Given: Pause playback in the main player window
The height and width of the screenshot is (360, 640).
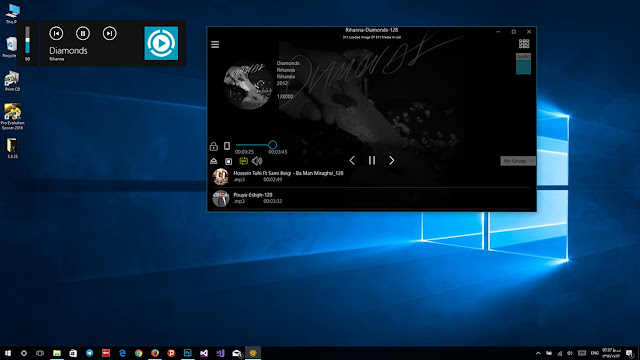Looking at the screenshot, I should click(x=372, y=160).
